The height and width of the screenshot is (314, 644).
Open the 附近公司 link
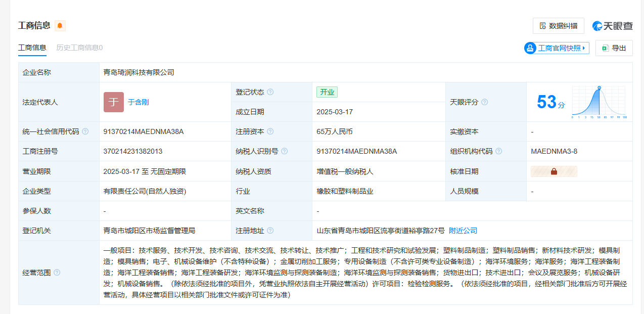pyautogui.click(x=463, y=231)
